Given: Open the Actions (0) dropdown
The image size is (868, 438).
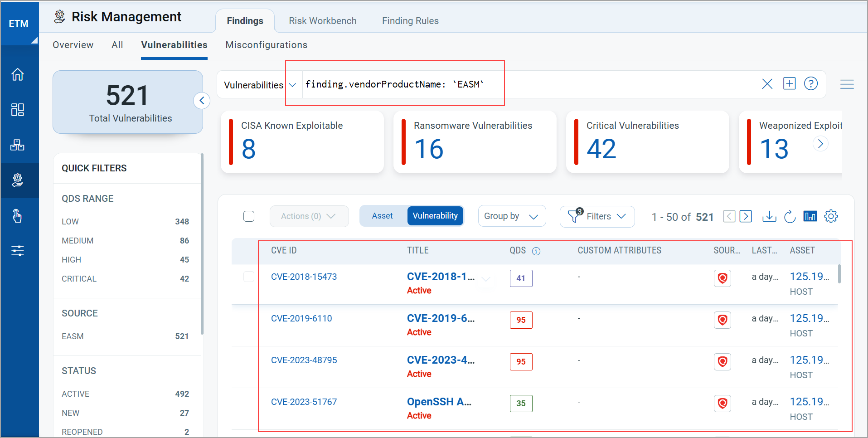Looking at the screenshot, I should [x=309, y=216].
